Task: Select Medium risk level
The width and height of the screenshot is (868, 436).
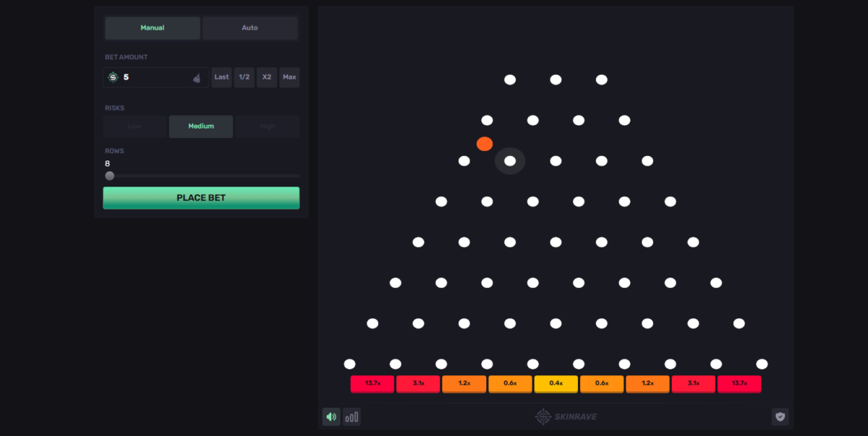Action: coord(201,127)
